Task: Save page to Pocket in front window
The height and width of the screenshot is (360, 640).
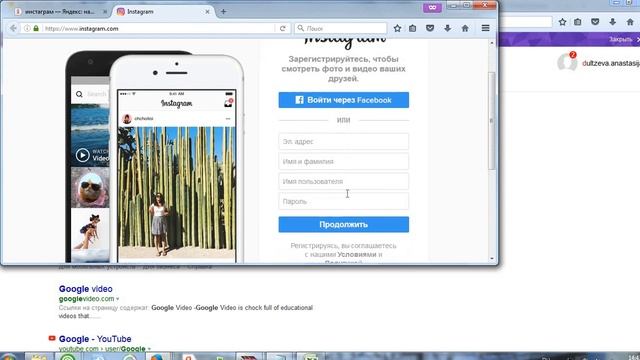Action: pos(430,28)
